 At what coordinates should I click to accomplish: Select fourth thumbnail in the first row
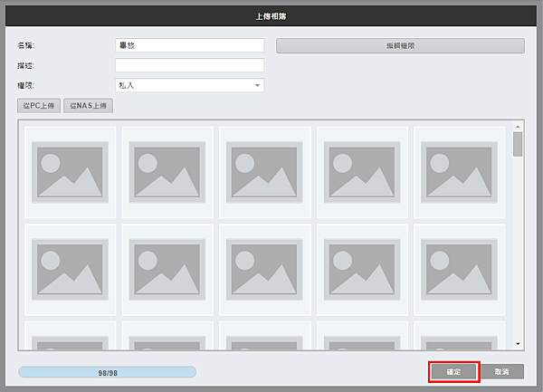click(x=362, y=172)
